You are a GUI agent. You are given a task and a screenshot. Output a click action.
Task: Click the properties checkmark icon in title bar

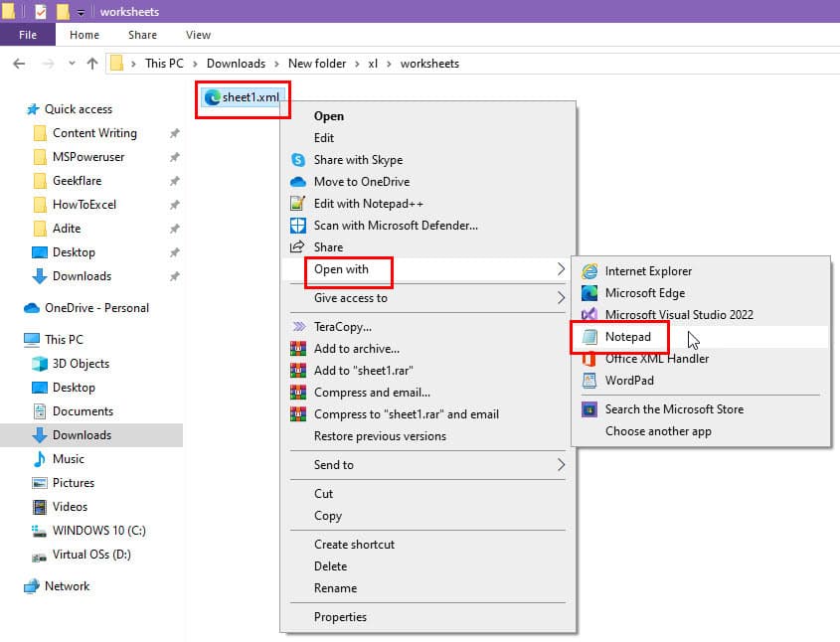(x=41, y=11)
